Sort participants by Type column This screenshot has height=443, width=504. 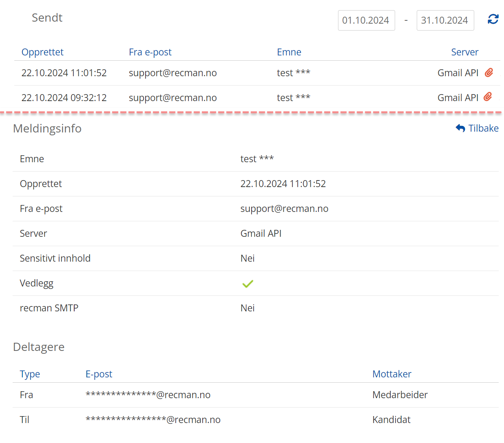(30, 374)
